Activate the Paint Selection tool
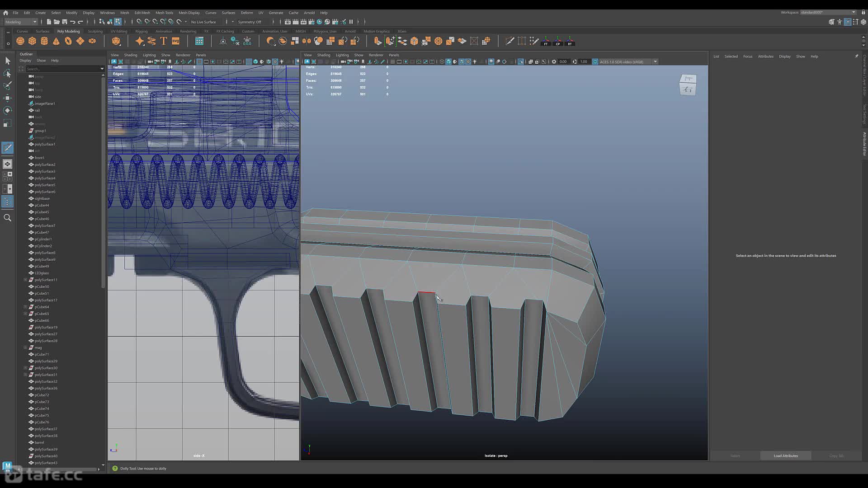 coord(7,85)
